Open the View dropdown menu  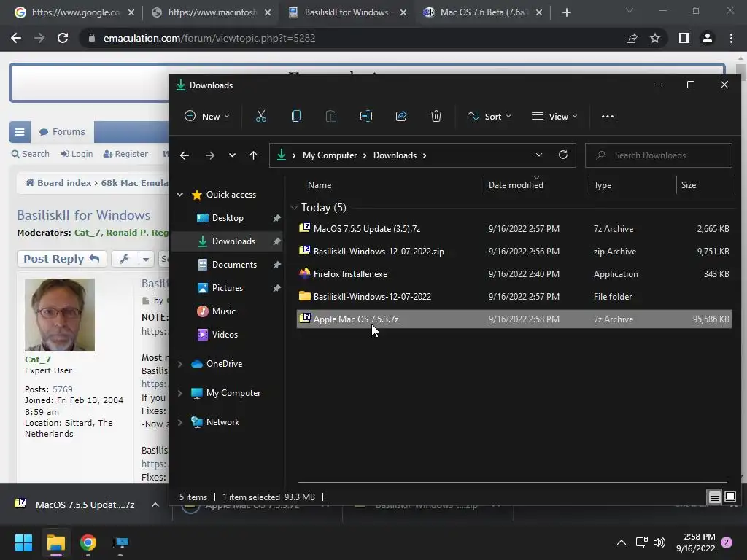[x=554, y=116]
